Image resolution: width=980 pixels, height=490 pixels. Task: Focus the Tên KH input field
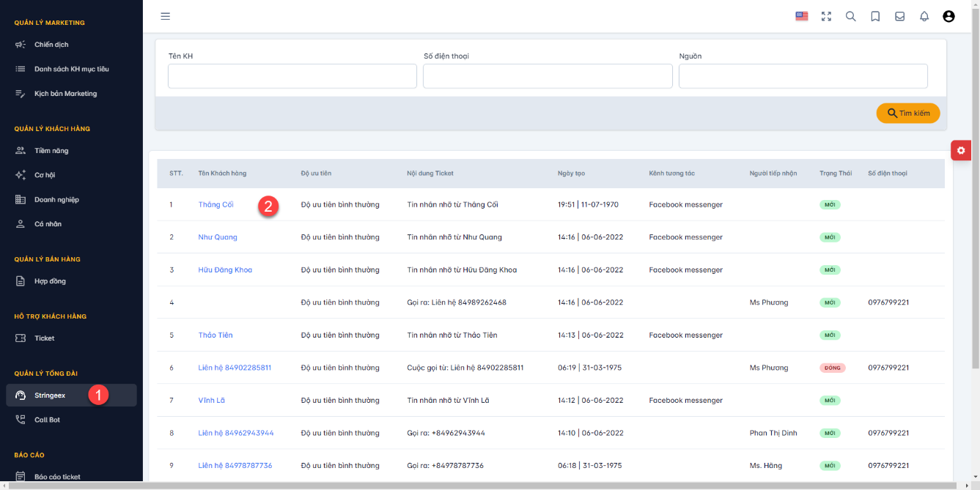(x=292, y=76)
